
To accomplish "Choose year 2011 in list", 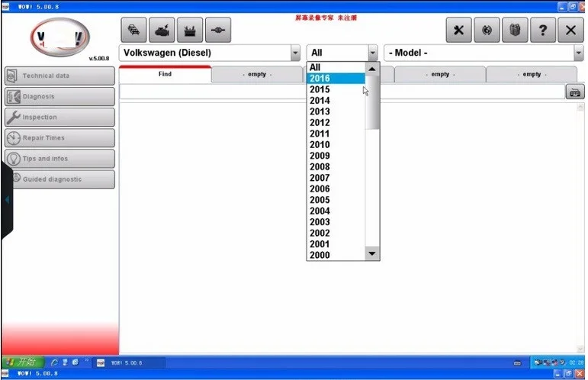I will pyautogui.click(x=336, y=134).
